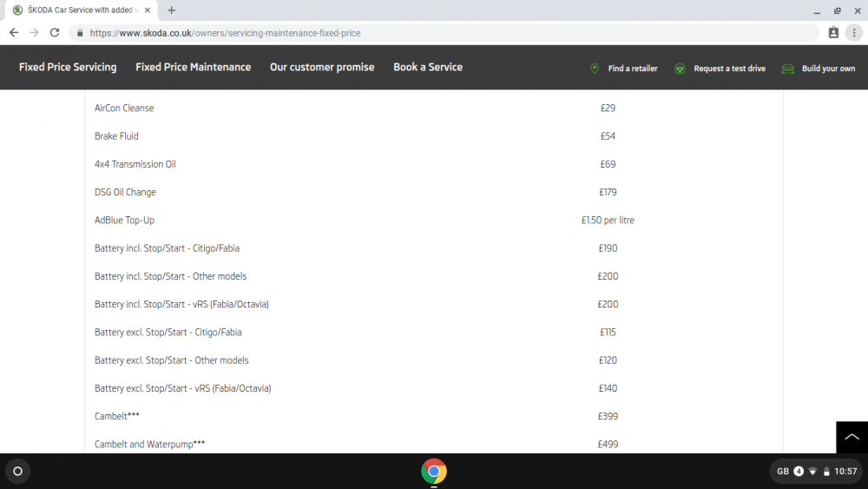Select the Cambelt*** row text
The image size is (868, 489).
coord(117,416)
